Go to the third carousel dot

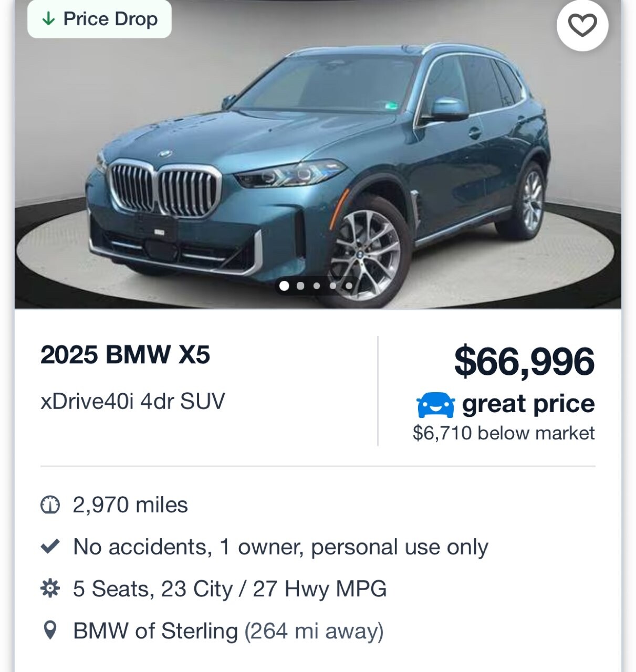tap(317, 286)
